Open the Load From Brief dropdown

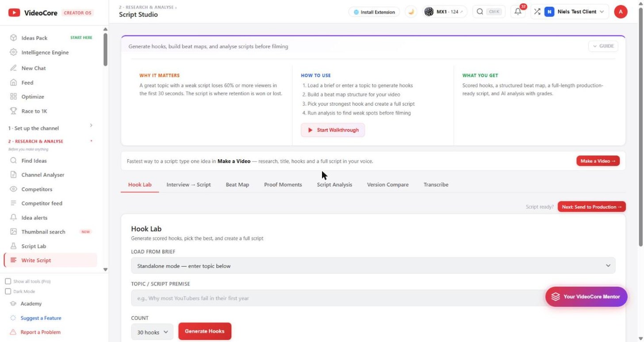coord(373,266)
